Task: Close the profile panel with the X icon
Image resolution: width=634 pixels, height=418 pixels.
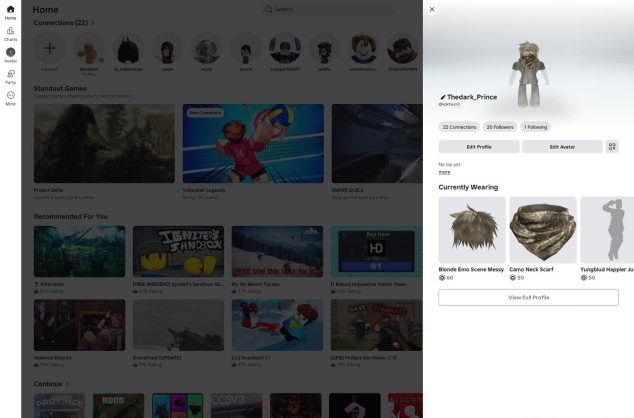Action: tap(432, 9)
